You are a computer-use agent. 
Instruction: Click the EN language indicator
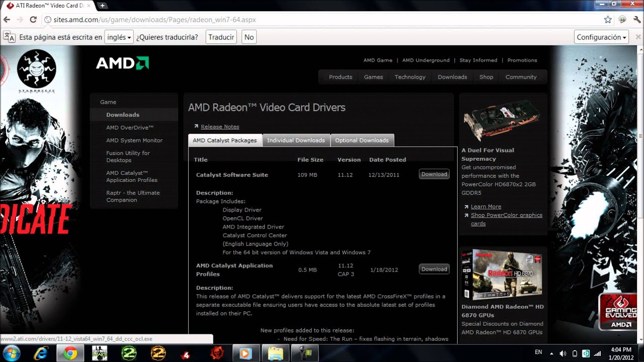(538, 352)
